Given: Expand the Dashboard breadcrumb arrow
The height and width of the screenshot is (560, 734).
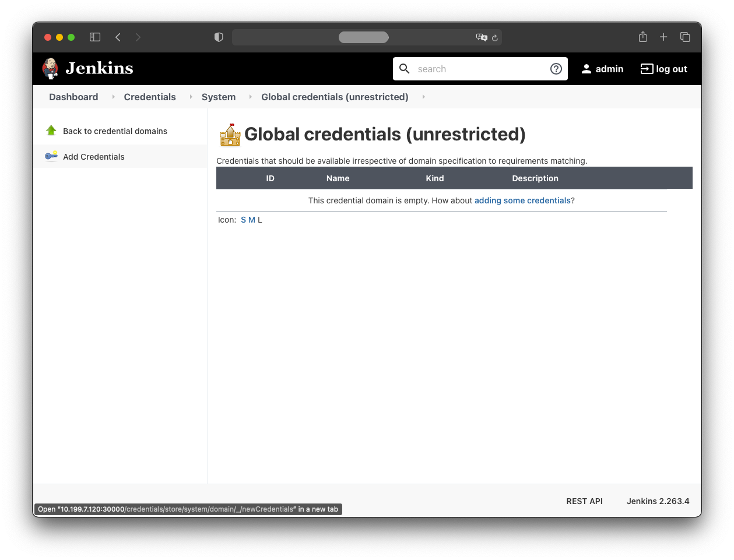Looking at the screenshot, I should tap(113, 97).
